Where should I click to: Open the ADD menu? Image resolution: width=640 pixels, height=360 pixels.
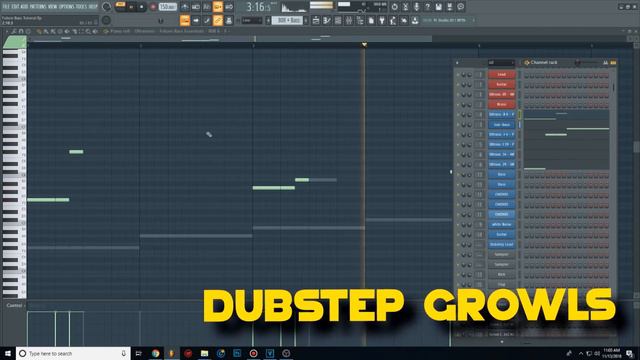tap(25, 7)
